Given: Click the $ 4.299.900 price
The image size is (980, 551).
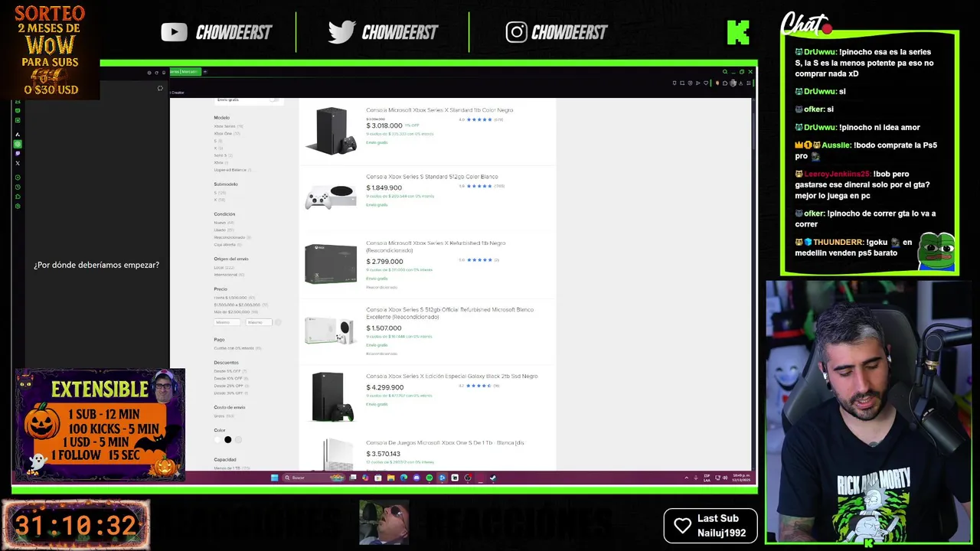Looking at the screenshot, I should (385, 387).
